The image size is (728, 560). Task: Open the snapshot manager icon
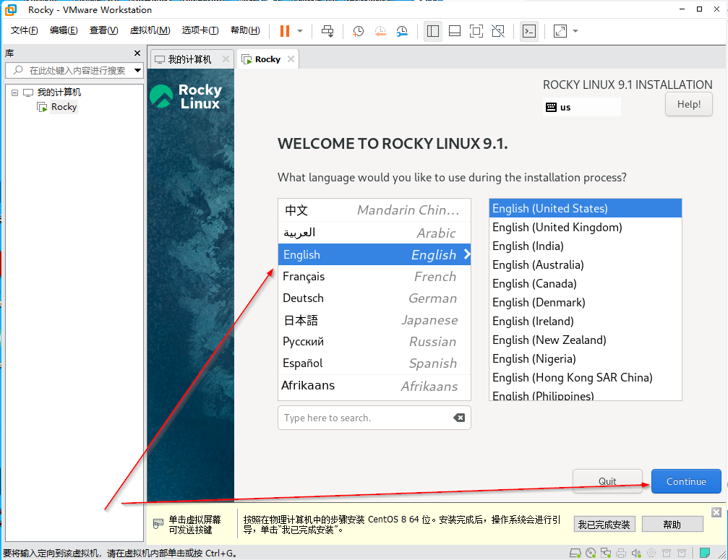pos(402,31)
